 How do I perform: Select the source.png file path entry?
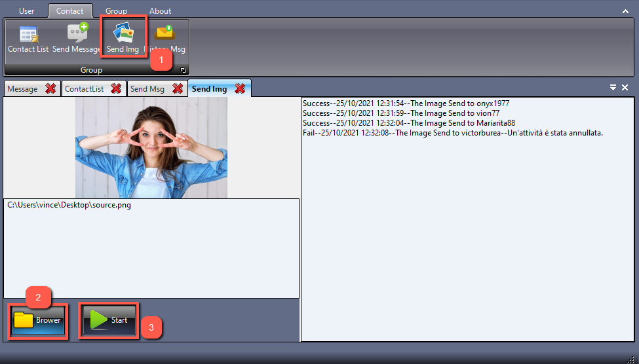(x=69, y=205)
